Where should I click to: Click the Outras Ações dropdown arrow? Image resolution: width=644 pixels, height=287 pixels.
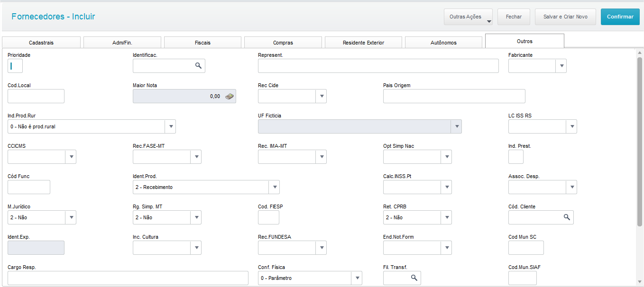click(x=489, y=21)
